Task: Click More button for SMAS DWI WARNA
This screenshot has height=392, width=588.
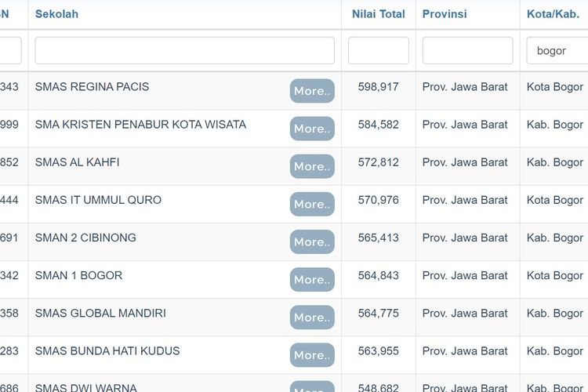Action: pyautogui.click(x=312, y=387)
